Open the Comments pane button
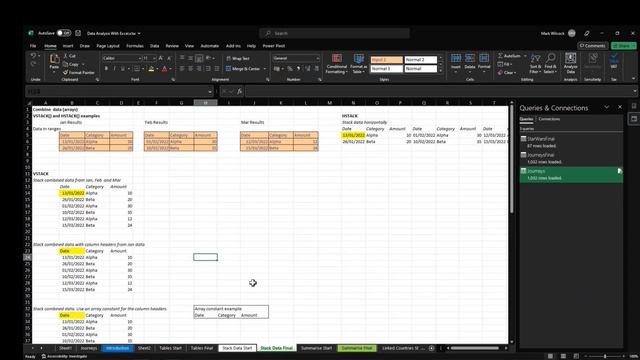Image resolution: width=640 pixels, height=360 pixels. tap(593, 46)
